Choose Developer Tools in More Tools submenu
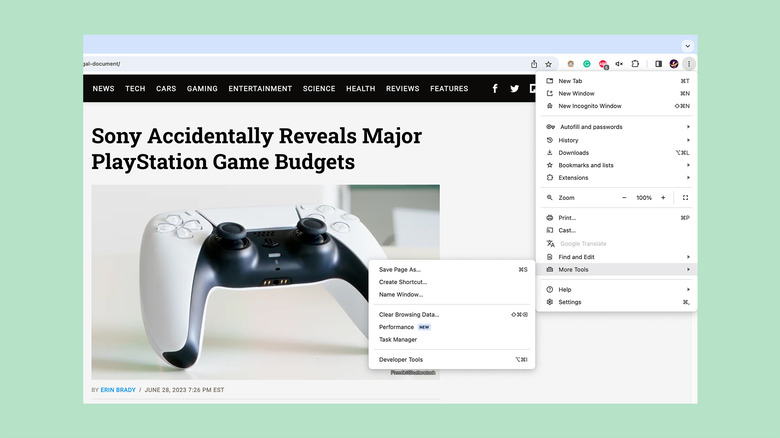780x438 pixels. [401, 360]
